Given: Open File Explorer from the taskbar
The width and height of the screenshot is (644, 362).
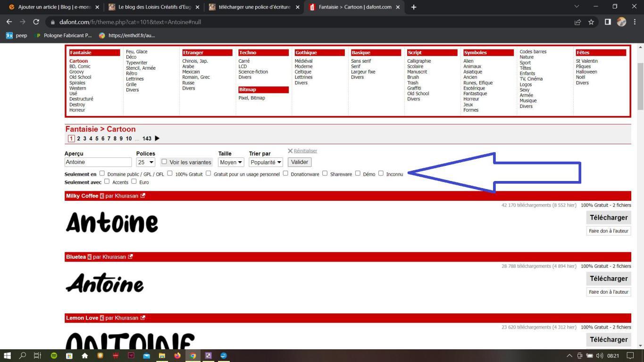Looking at the screenshot, I should [x=162, y=356].
